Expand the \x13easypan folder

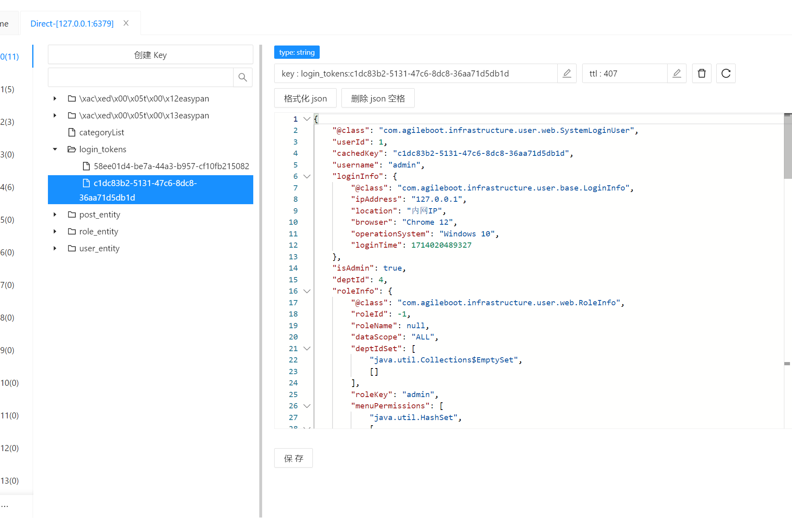[x=55, y=115]
